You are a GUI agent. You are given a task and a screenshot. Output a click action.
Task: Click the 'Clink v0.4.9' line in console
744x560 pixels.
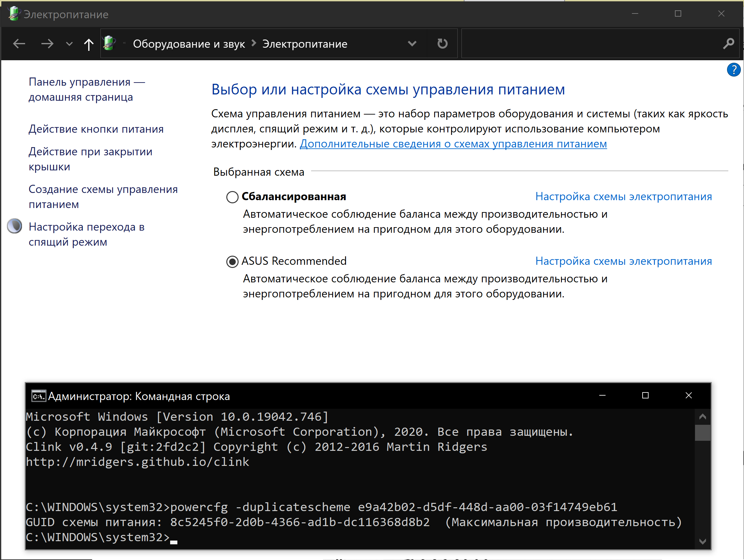[x=257, y=447]
